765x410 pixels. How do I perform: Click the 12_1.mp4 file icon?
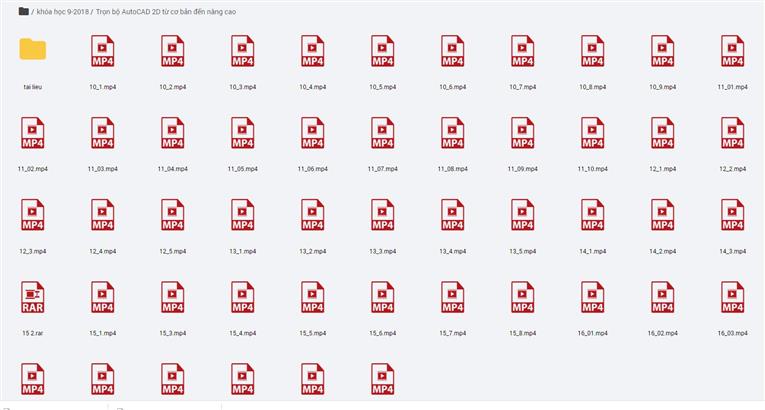(x=663, y=132)
